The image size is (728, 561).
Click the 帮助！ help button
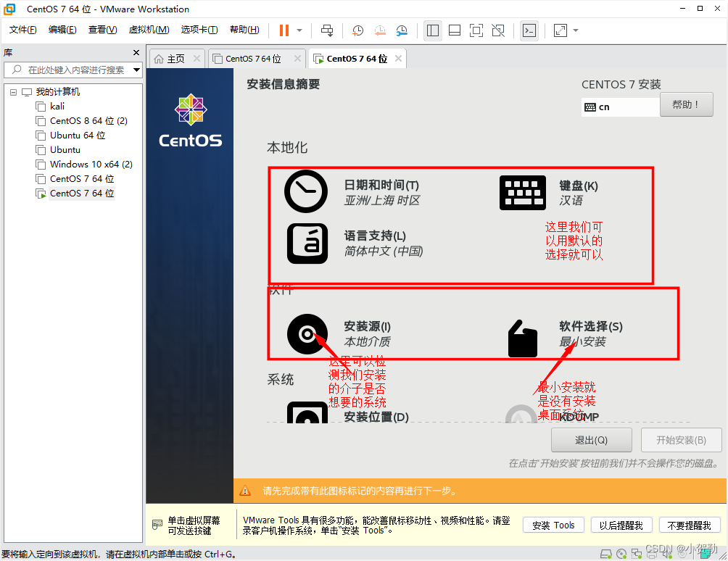point(686,105)
